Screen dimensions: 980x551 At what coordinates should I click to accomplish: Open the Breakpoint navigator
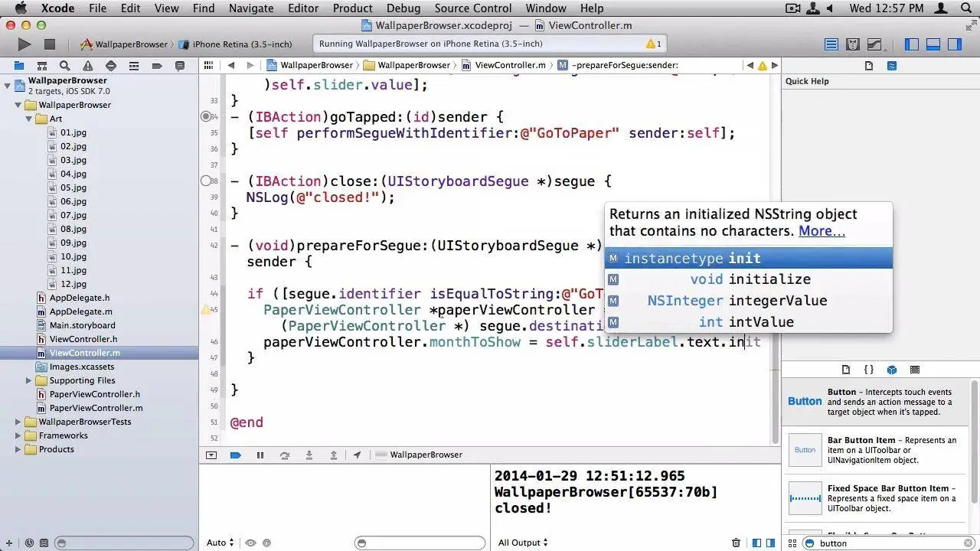click(x=157, y=66)
